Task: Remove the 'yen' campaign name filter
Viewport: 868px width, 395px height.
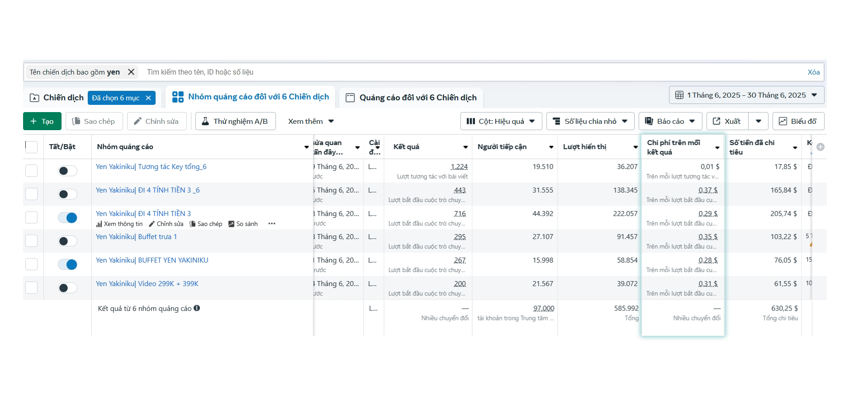Action: (131, 72)
